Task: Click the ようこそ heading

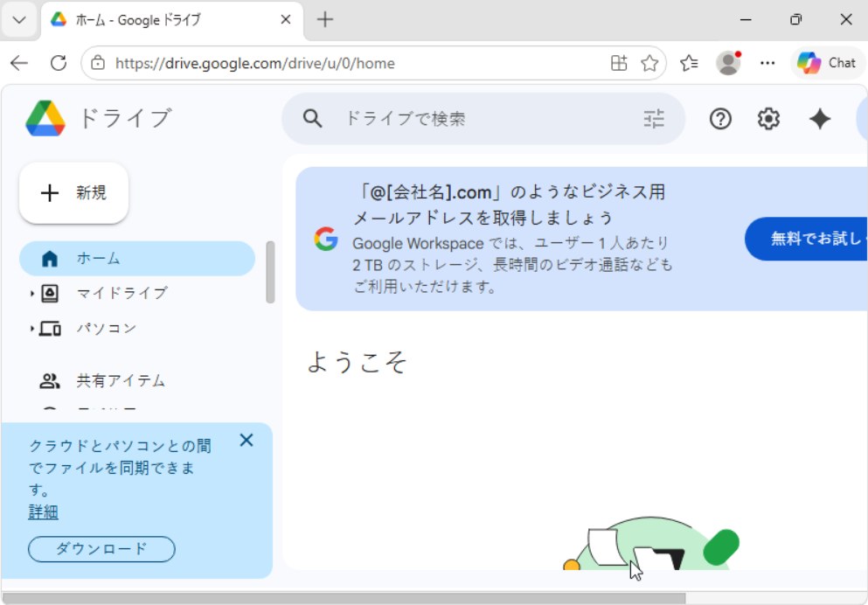Action: point(357,362)
